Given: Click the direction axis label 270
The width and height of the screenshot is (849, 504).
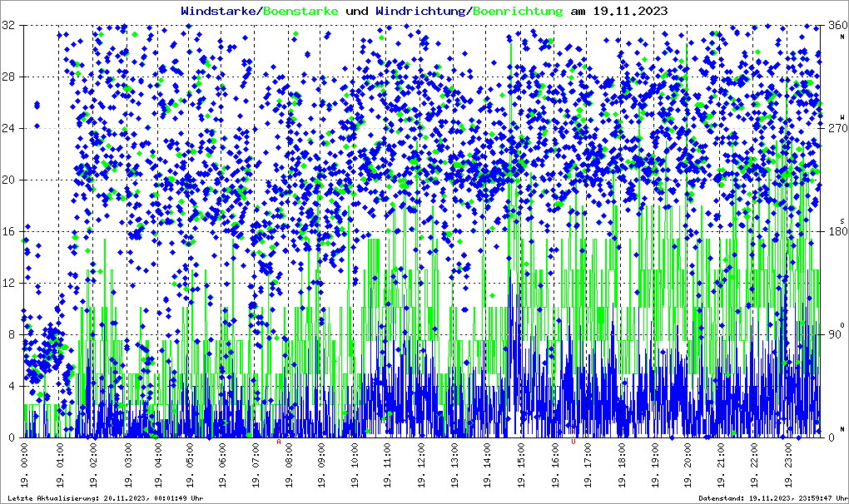Looking at the screenshot, I should point(837,128).
